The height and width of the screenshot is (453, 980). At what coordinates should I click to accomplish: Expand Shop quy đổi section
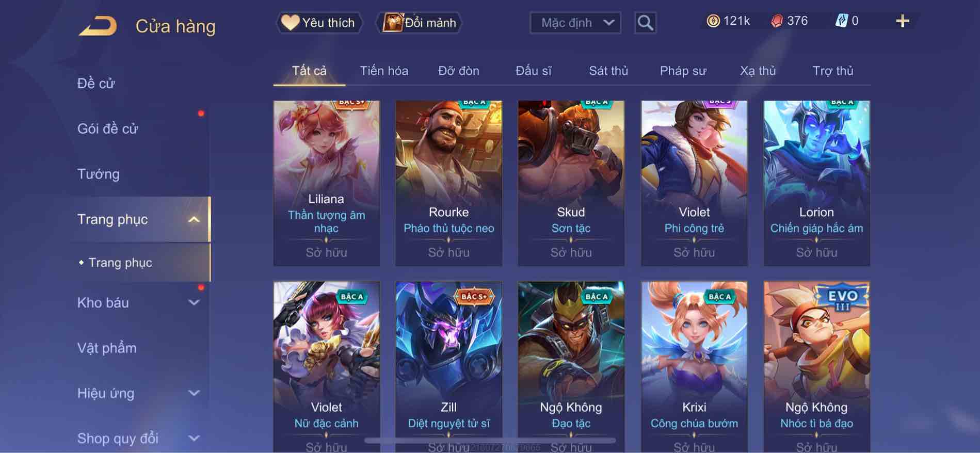194,438
